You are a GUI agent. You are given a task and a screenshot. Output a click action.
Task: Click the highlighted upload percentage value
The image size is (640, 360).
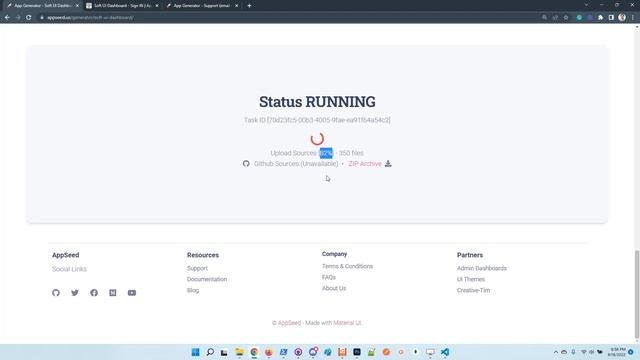326,153
